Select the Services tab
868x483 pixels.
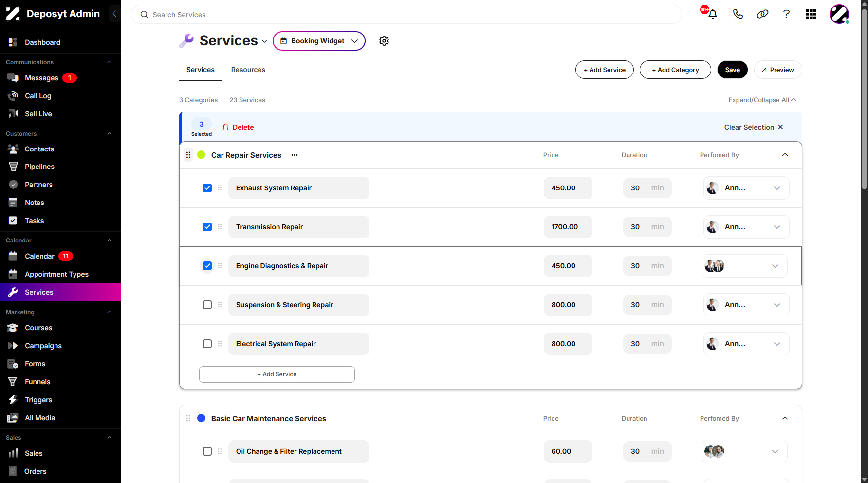pos(201,70)
